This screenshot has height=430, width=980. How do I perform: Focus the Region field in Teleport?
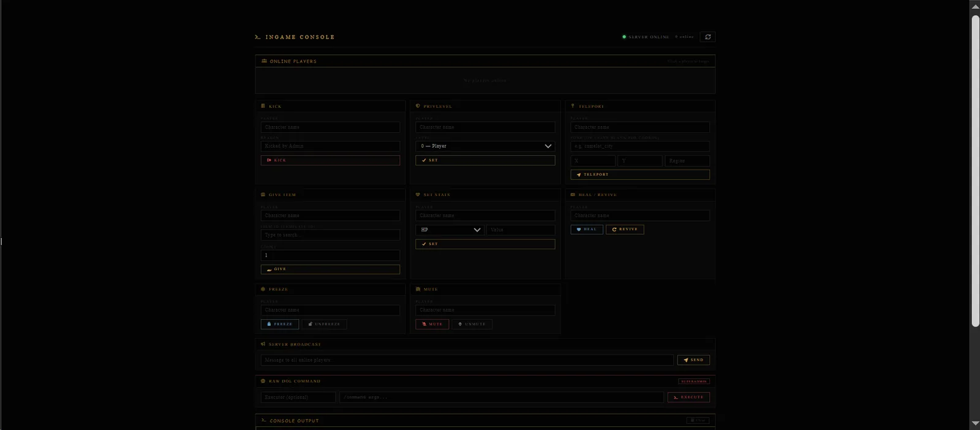click(x=687, y=160)
